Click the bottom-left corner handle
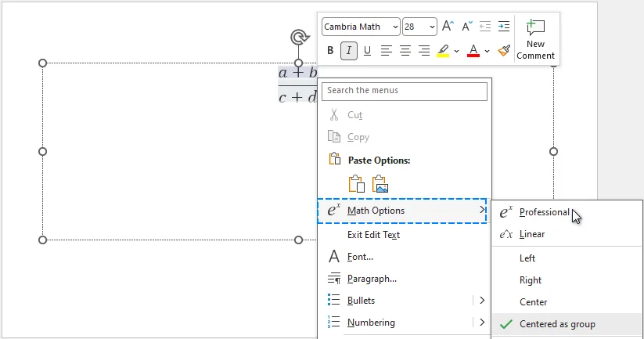The width and height of the screenshot is (644, 339). coord(43,240)
